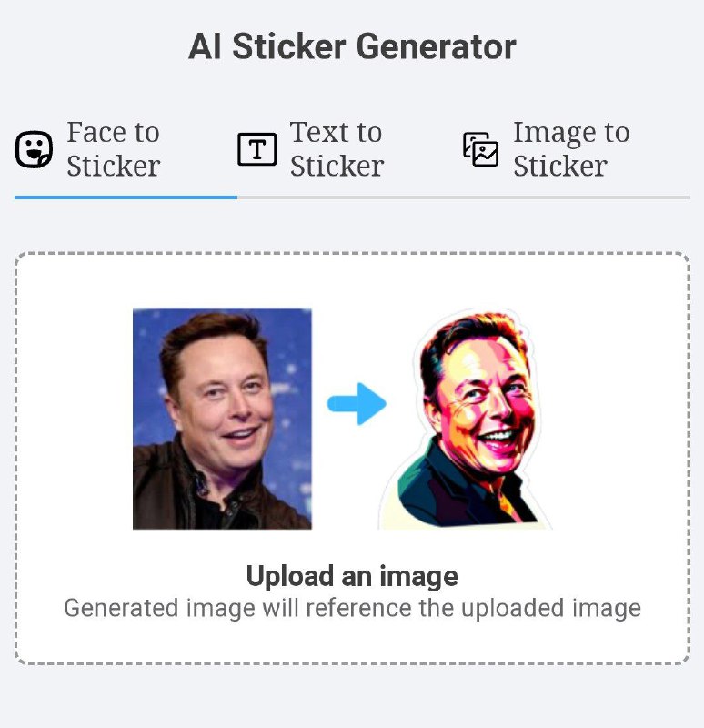Image resolution: width=704 pixels, height=728 pixels.
Task: Click the word Generator in the title
Action: (437, 46)
